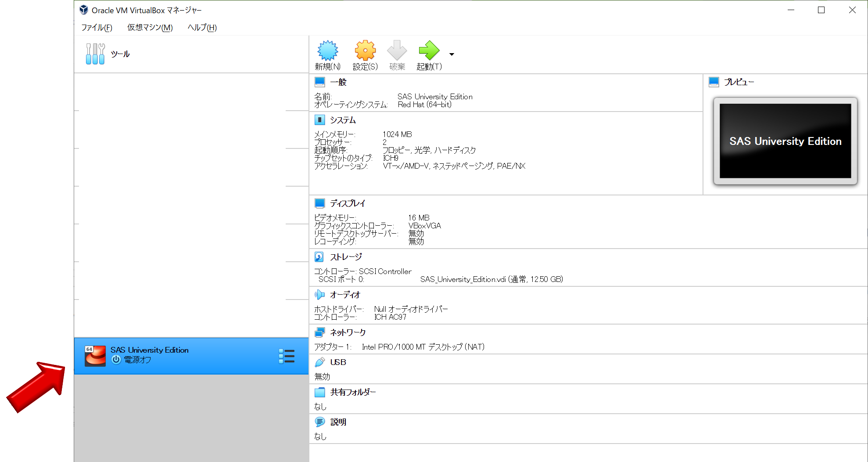Open the ヘルプ(H) menu
The height and width of the screenshot is (462, 868).
(202, 28)
